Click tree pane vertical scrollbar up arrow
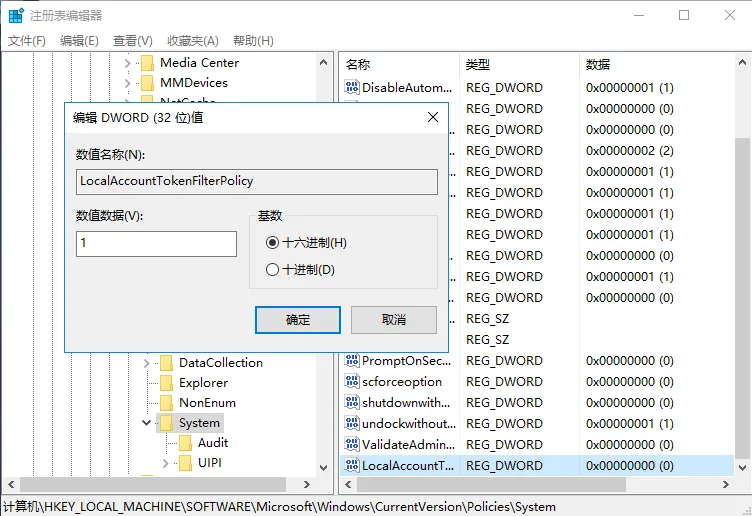The height and width of the screenshot is (516, 752). (323, 62)
